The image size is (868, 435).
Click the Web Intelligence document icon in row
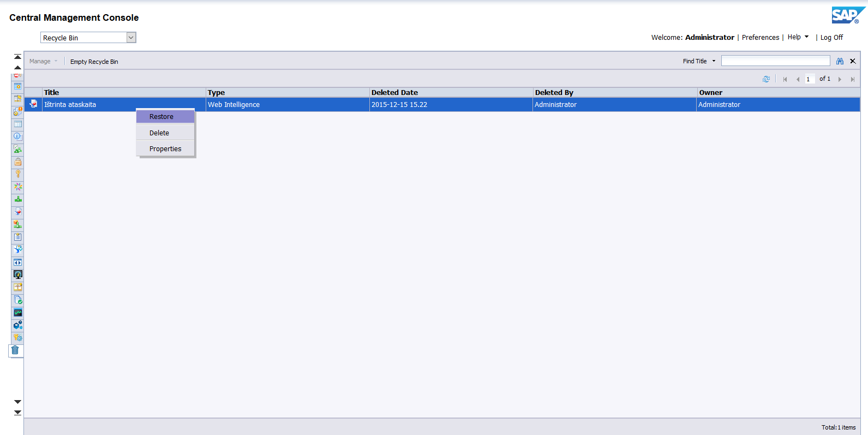tap(33, 104)
